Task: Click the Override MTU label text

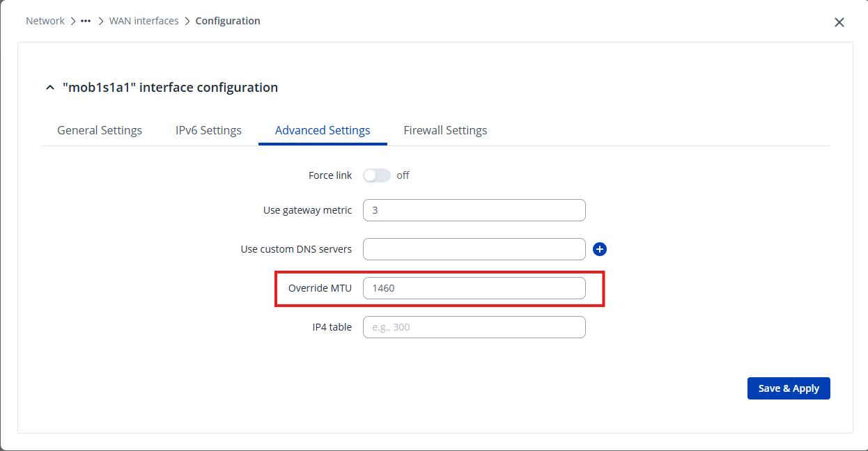Action: [x=320, y=288]
